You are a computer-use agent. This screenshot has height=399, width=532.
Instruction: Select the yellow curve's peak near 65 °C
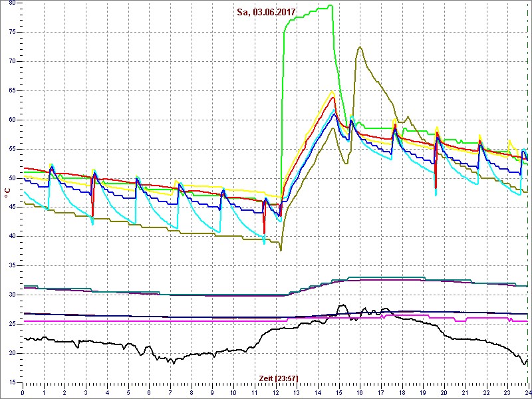tap(333, 92)
